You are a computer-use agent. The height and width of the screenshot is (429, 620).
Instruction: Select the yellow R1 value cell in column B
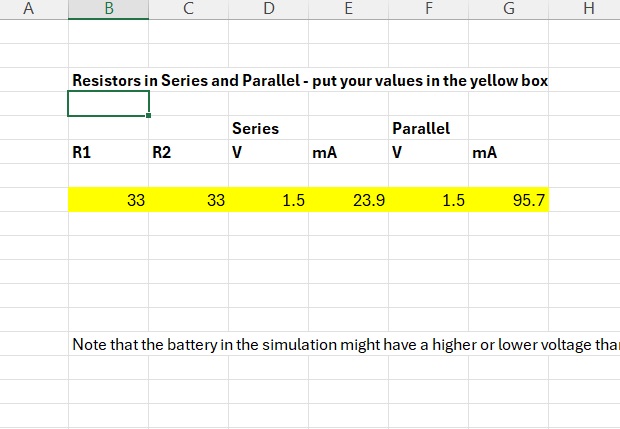click(109, 200)
